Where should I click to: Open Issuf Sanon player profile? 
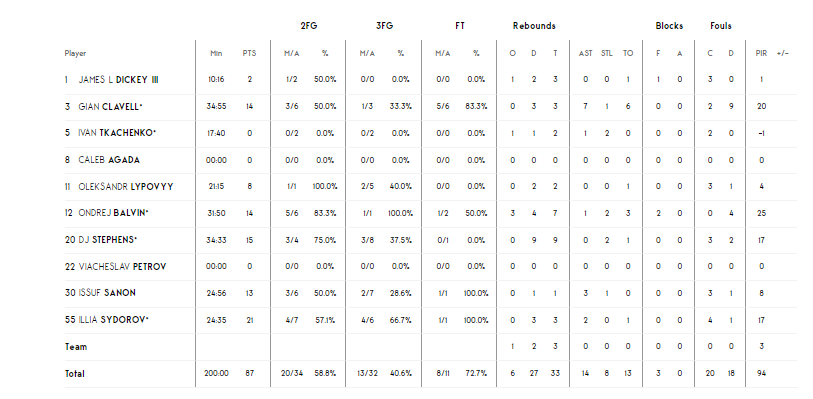click(x=107, y=293)
